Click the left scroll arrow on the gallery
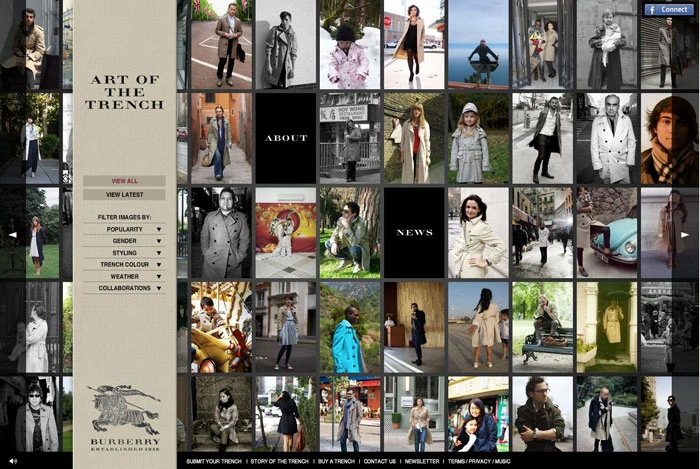The image size is (700, 469). point(13,235)
